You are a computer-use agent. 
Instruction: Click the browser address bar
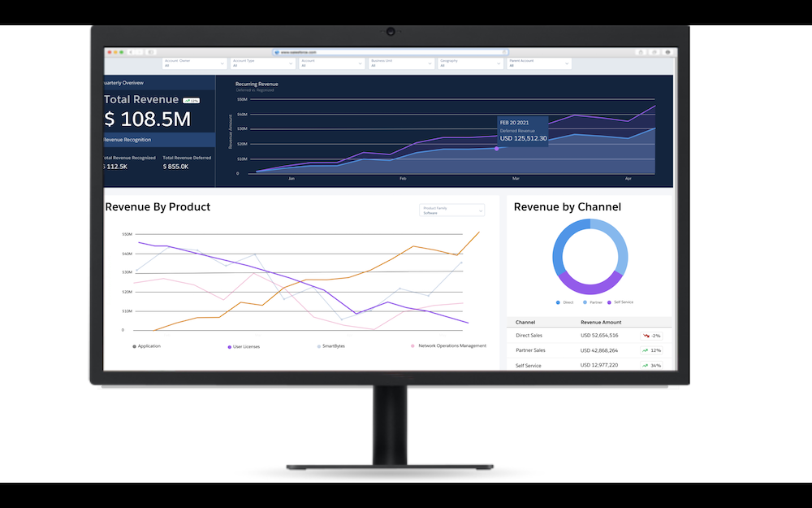point(390,51)
